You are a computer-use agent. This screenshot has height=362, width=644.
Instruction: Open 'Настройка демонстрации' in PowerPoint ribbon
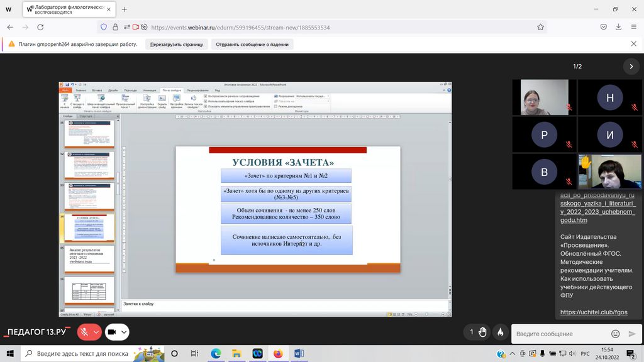147,101
